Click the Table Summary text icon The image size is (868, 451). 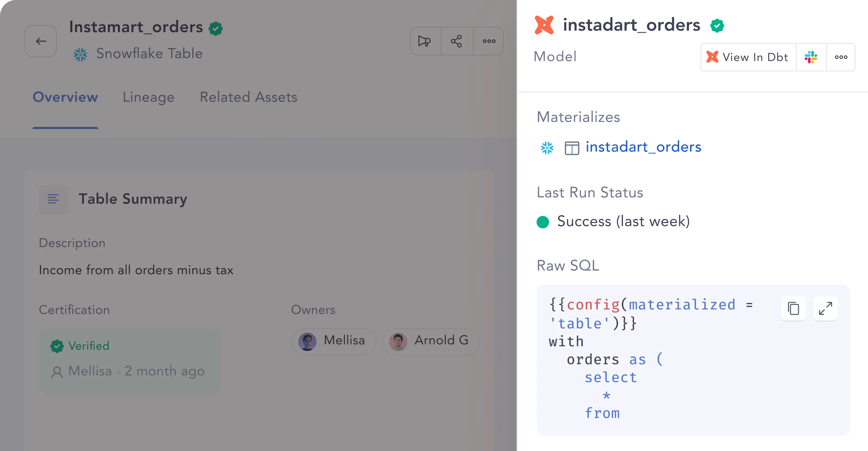pos(53,199)
